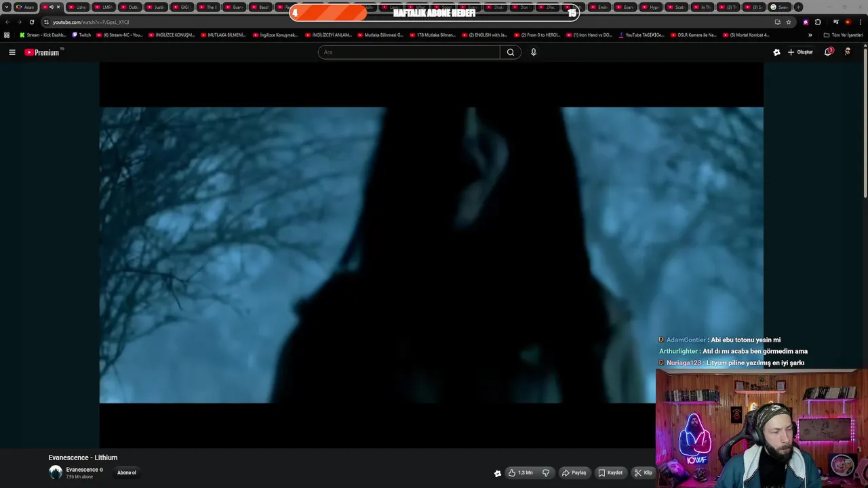This screenshot has width=868, height=488.
Task: Click the purple extension icon in toolbar
Action: point(806,22)
